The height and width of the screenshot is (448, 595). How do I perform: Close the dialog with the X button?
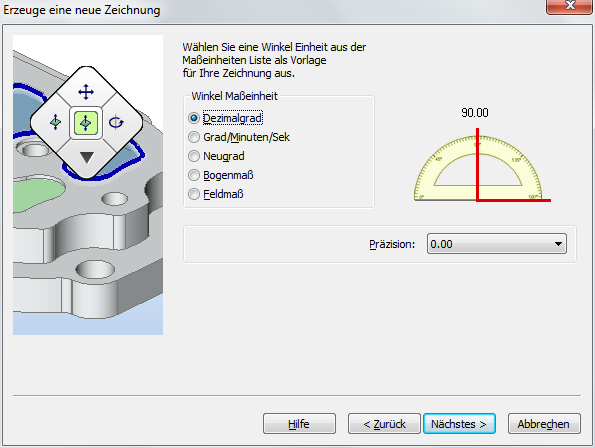click(570, 6)
